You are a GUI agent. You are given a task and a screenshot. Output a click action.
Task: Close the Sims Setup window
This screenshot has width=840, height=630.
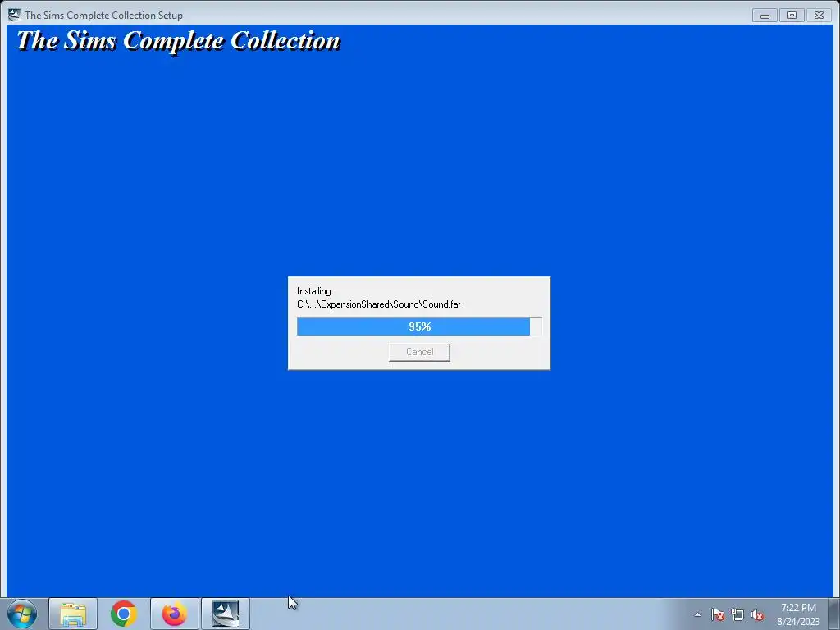tap(819, 16)
